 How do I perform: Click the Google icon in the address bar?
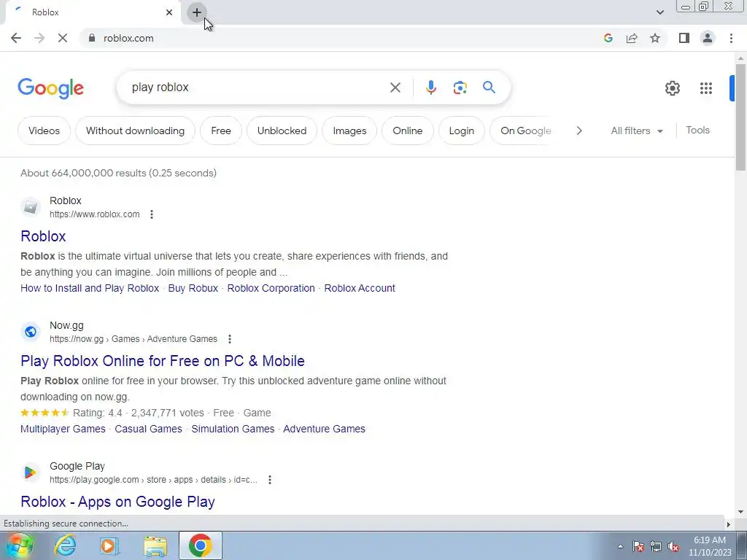click(x=608, y=38)
